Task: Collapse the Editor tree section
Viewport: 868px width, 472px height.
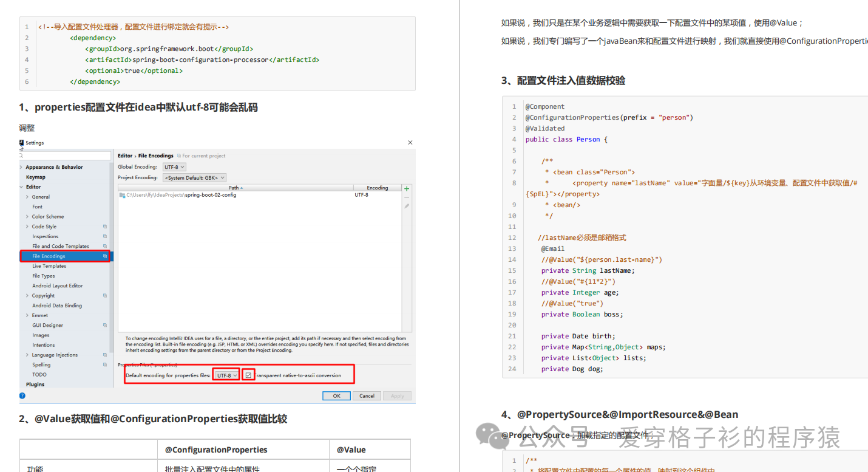Action: [x=22, y=186]
